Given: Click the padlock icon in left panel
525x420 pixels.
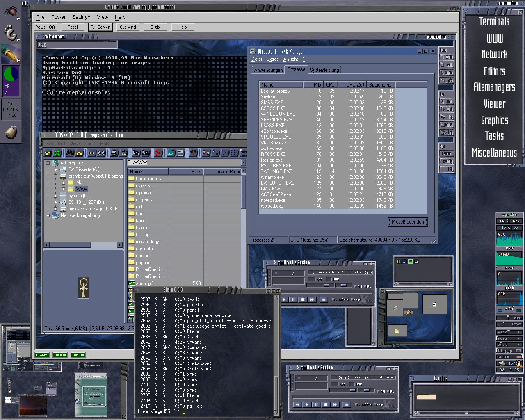Looking at the screenshot, I should (11, 132).
